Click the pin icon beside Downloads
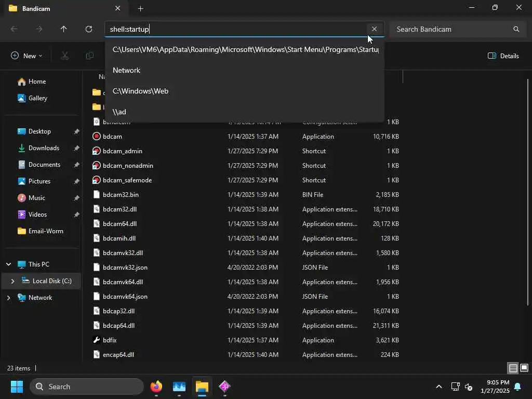Screen dimensions: 532x399 [76, 148]
